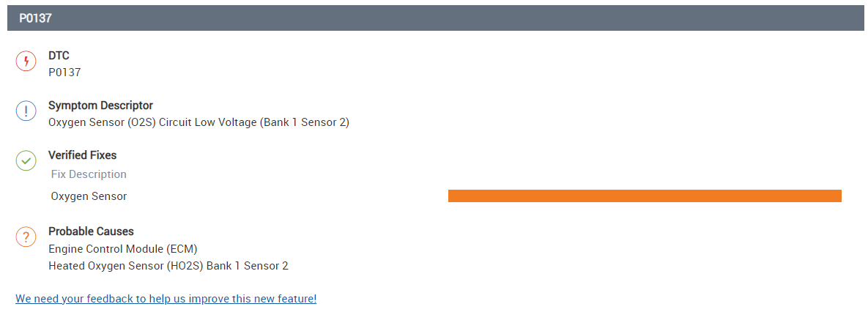Click the Fix Description column header
The image size is (868, 323).
tap(89, 174)
